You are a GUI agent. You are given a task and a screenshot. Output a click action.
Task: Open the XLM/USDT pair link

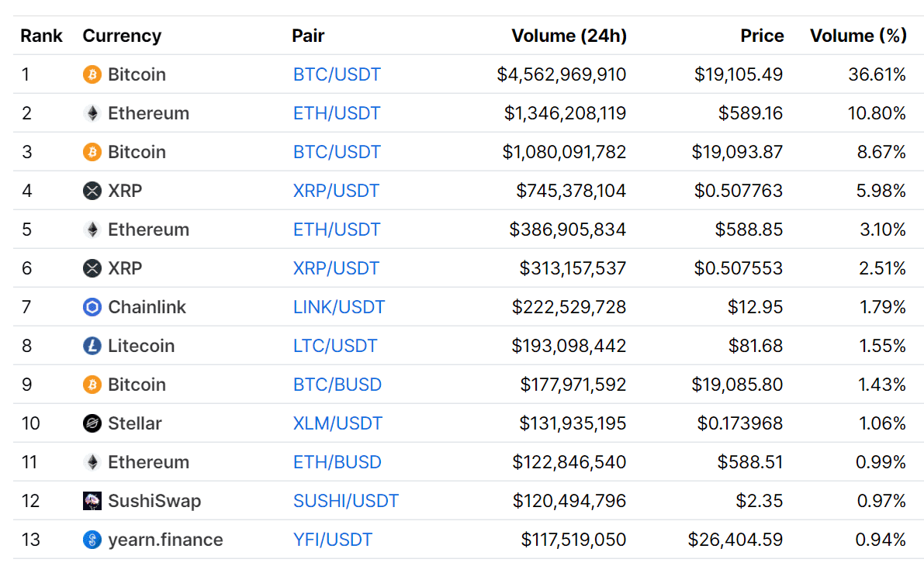[337, 423]
